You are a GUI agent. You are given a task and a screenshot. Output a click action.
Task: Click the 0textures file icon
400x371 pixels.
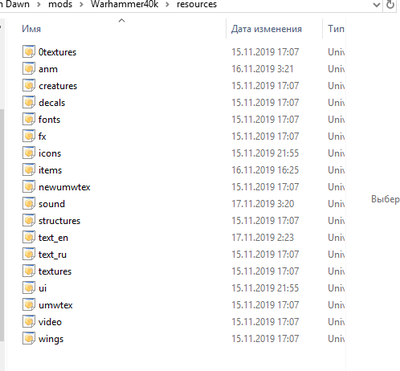(x=29, y=52)
